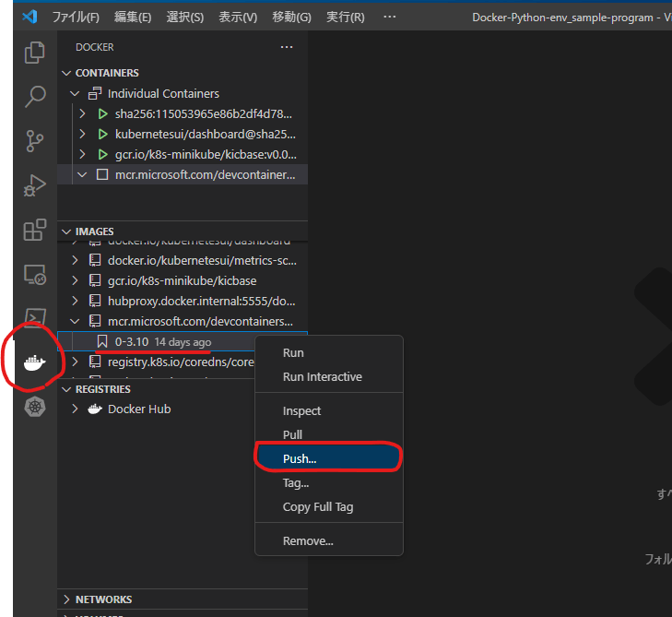Select Inspect in the context menu
672x617 pixels.
coord(329,410)
